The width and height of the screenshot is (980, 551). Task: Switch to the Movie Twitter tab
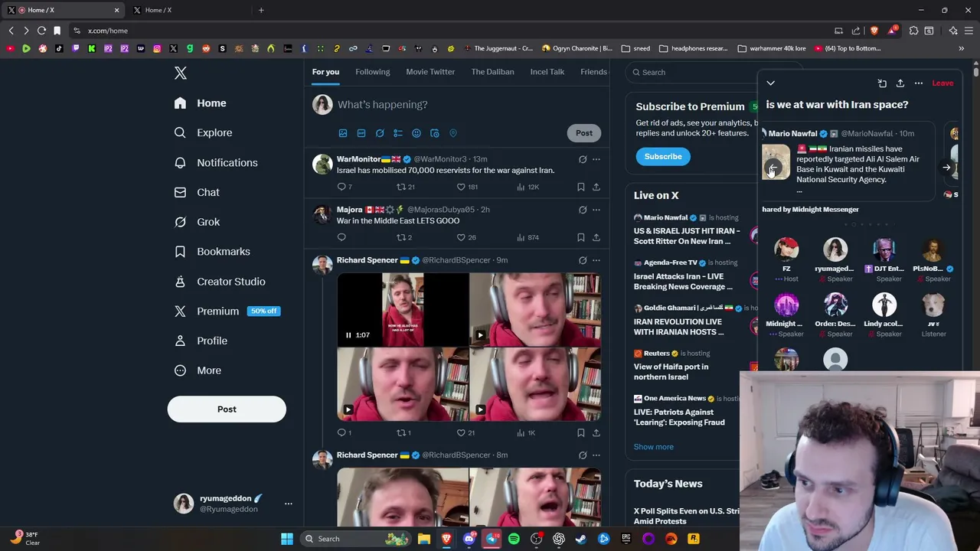tap(430, 72)
